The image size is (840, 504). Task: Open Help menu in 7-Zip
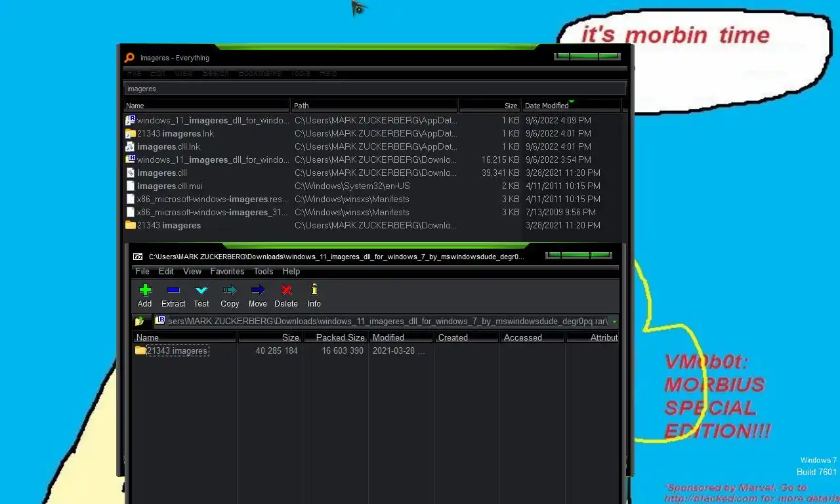point(291,271)
